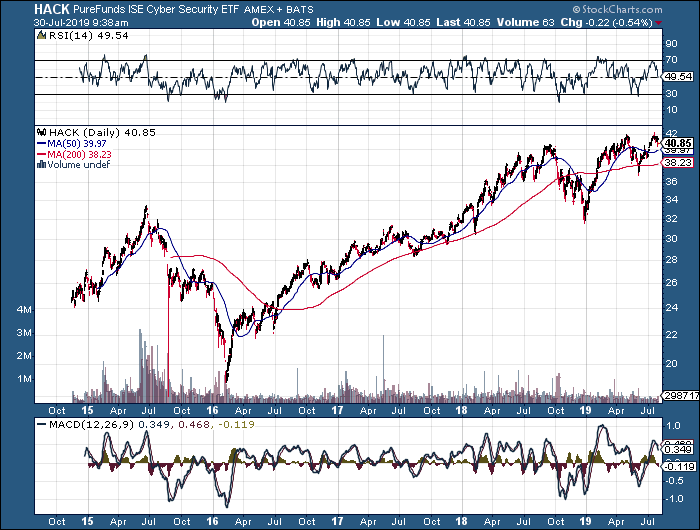The image size is (700, 530).
Task: Click the candlestick icon beside HACK (Daily)
Action: tap(42, 132)
